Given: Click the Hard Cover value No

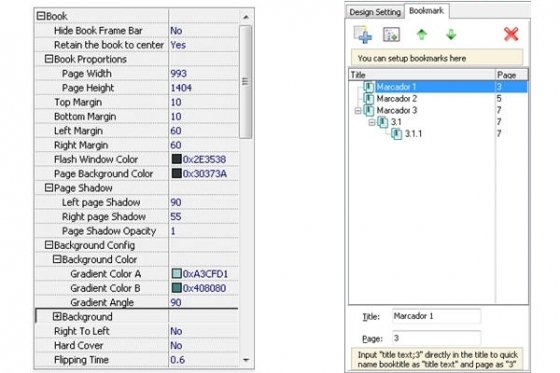Looking at the screenshot, I should point(176,345).
